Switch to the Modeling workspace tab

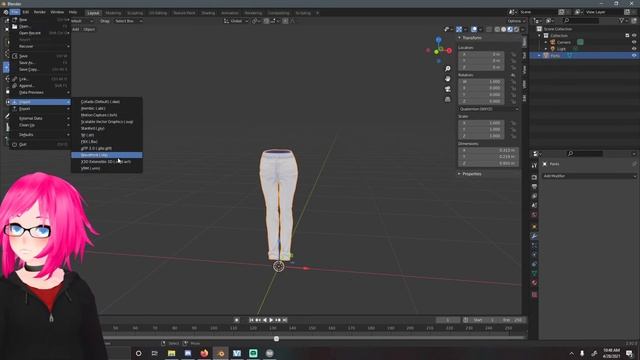coord(113,13)
